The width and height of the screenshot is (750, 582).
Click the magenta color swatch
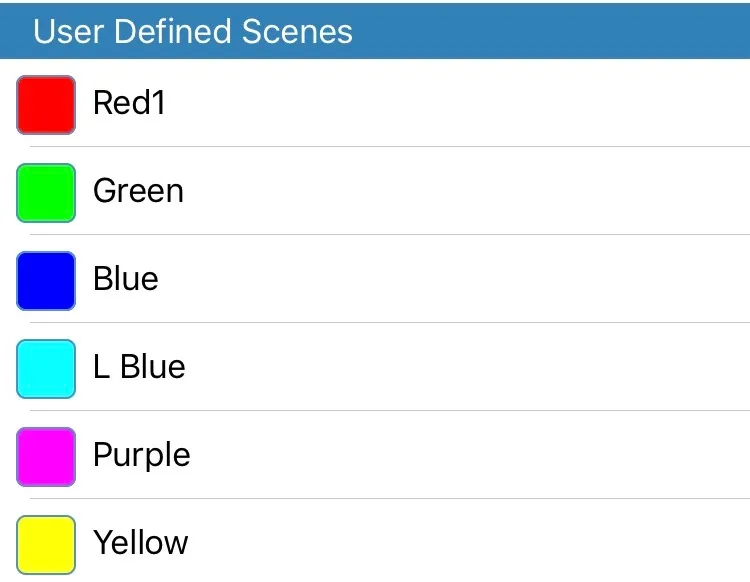click(x=46, y=456)
